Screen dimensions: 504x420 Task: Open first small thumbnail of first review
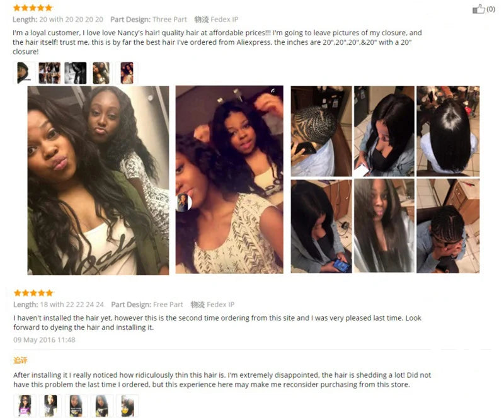click(24, 73)
